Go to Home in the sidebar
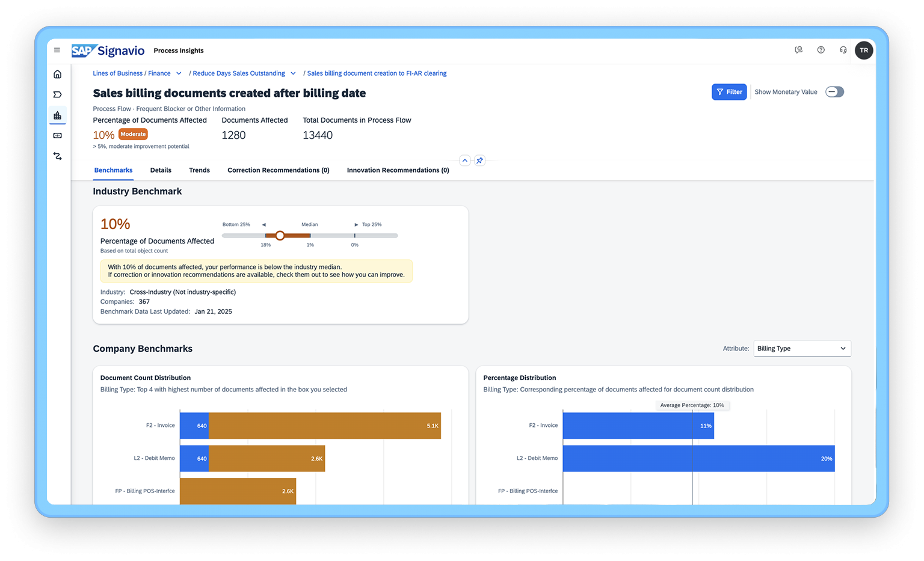Image resolution: width=924 pixels, height=561 pixels. pyautogui.click(x=58, y=75)
